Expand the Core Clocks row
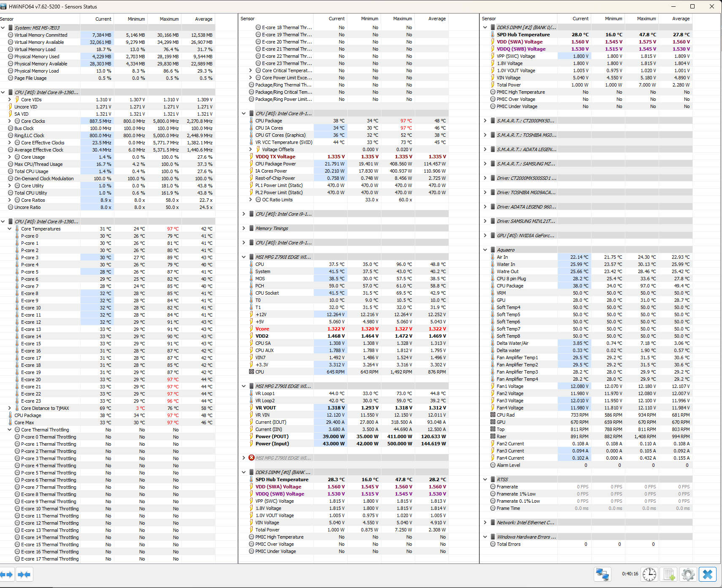The image size is (722, 588). click(x=10, y=121)
